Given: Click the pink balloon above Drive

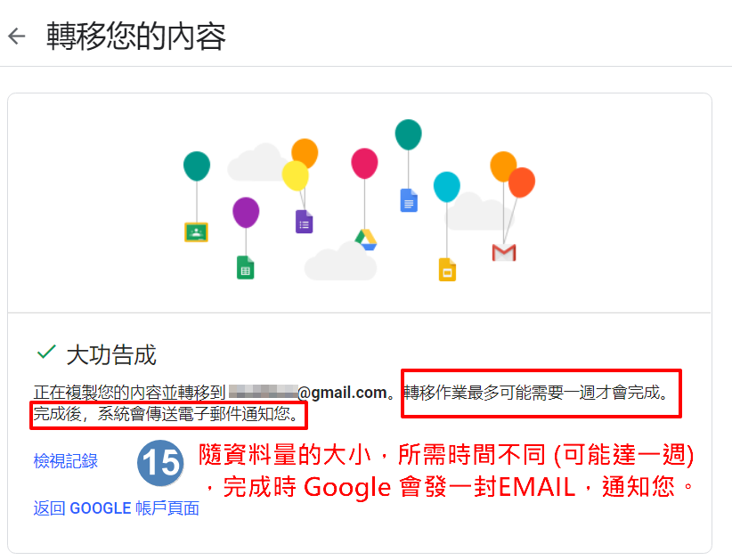Looking at the screenshot, I should (x=364, y=163).
